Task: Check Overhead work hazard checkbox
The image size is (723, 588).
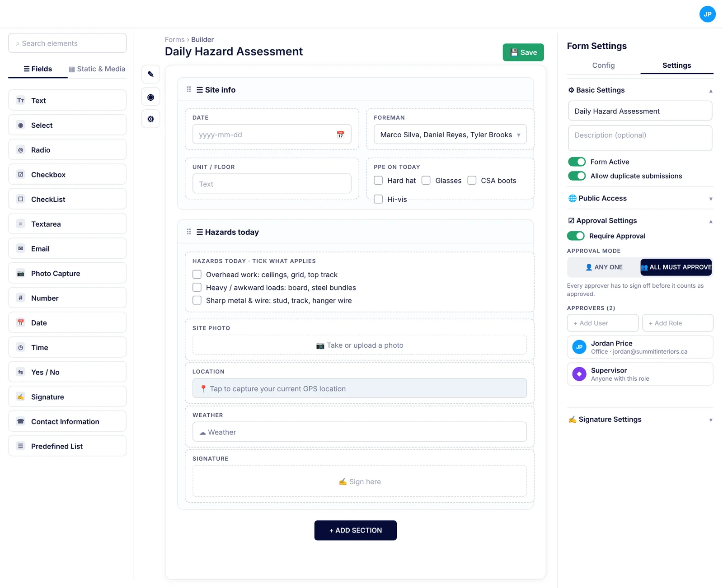Action: coord(197,274)
